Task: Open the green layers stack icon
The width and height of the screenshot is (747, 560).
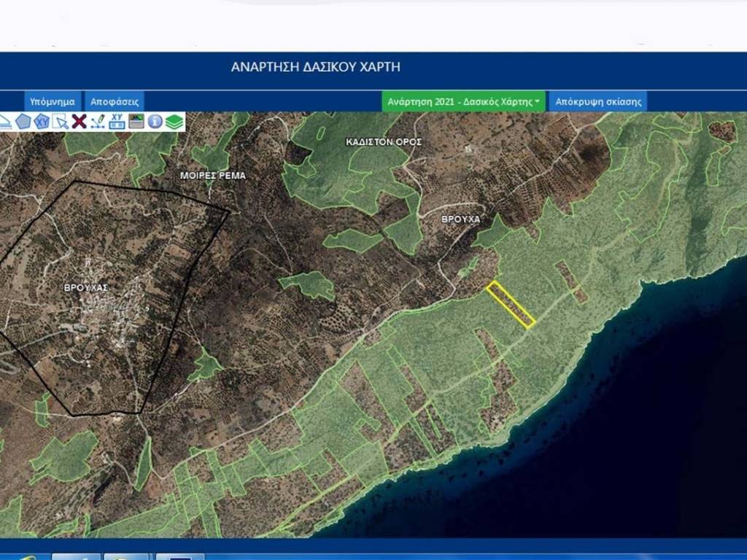Action: point(174,122)
